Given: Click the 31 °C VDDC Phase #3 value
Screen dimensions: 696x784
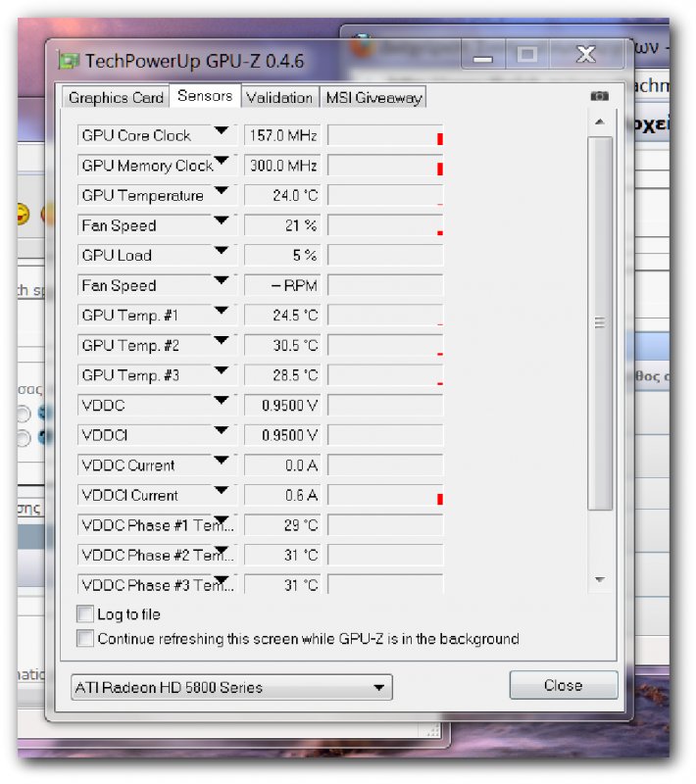Looking at the screenshot, I should pyautogui.click(x=282, y=584).
